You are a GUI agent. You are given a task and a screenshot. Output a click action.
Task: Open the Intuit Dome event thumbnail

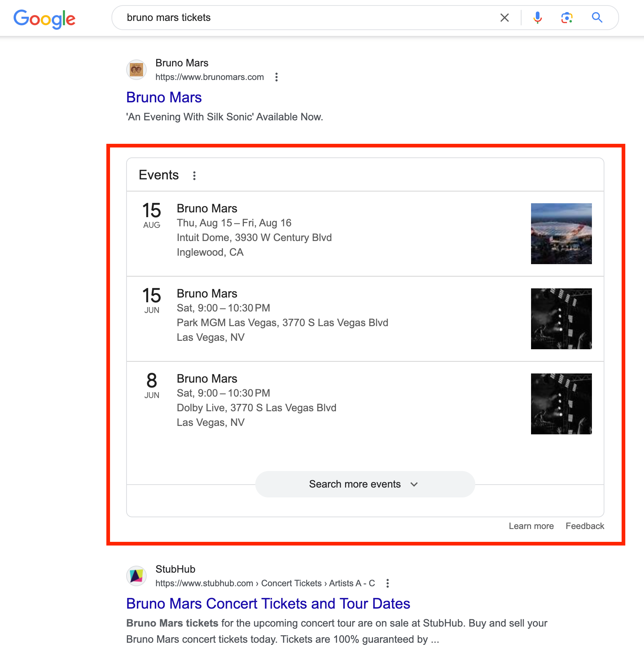(x=561, y=234)
